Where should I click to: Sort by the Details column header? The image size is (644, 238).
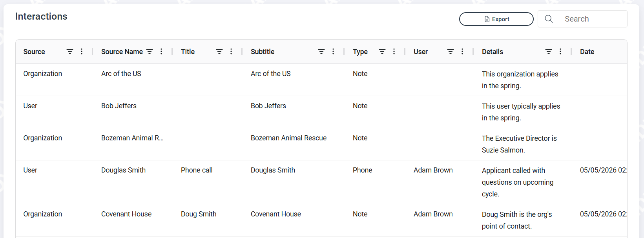pos(493,52)
